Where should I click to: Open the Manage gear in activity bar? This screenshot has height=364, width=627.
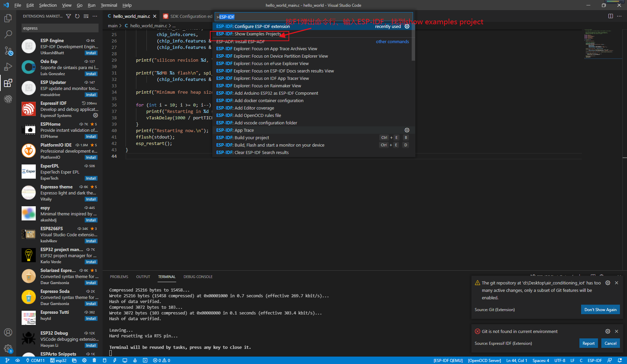[8, 348]
